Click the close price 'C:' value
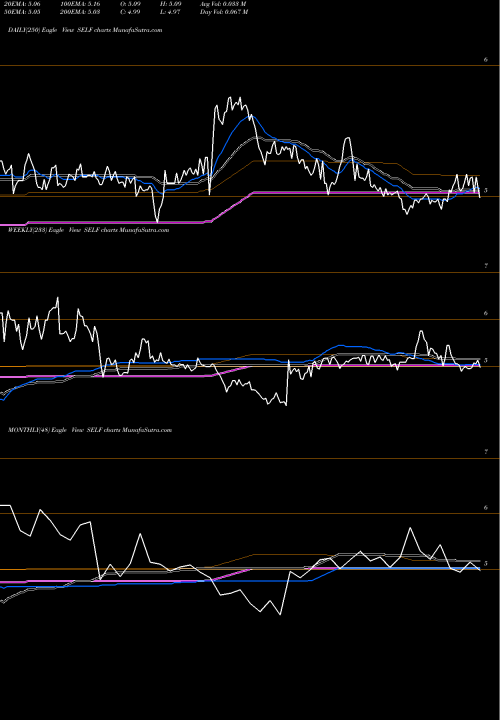 (130, 12)
